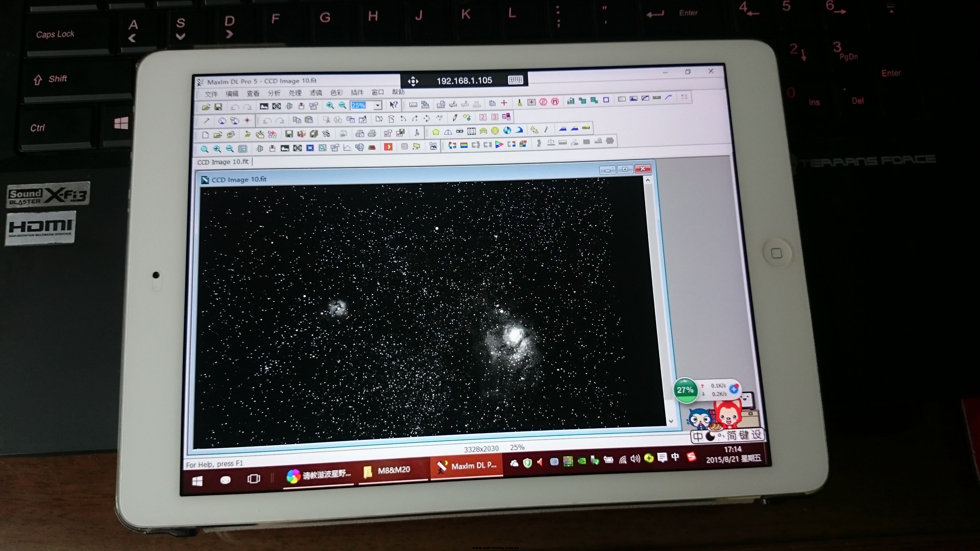
Task: Click the MaxIm DL P... taskbar button
Action: (467, 466)
